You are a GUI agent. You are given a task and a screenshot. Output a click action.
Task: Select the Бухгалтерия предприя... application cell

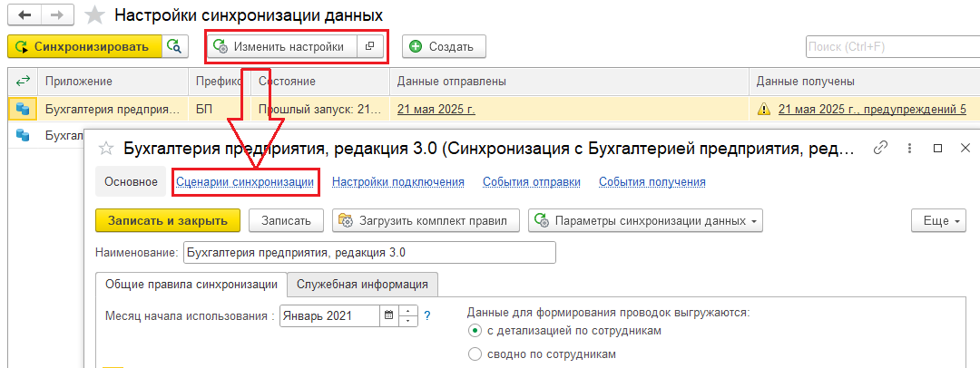[115, 110]
